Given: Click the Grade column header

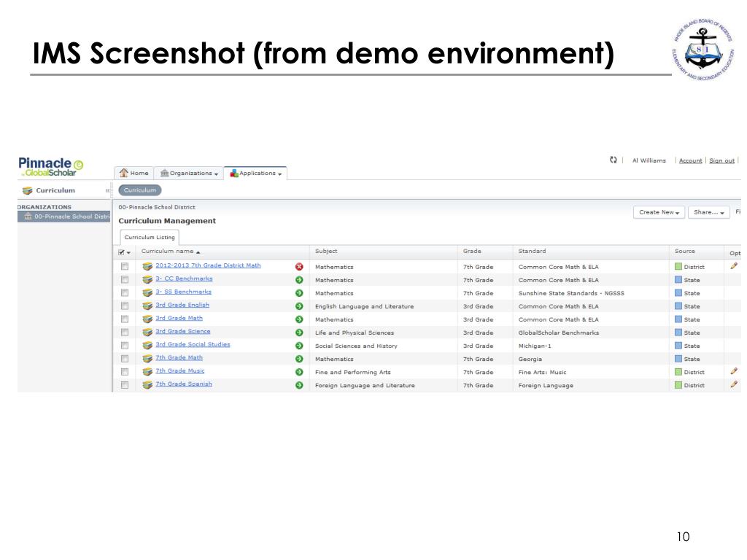Looking at the screenshot, I should 472,251.
